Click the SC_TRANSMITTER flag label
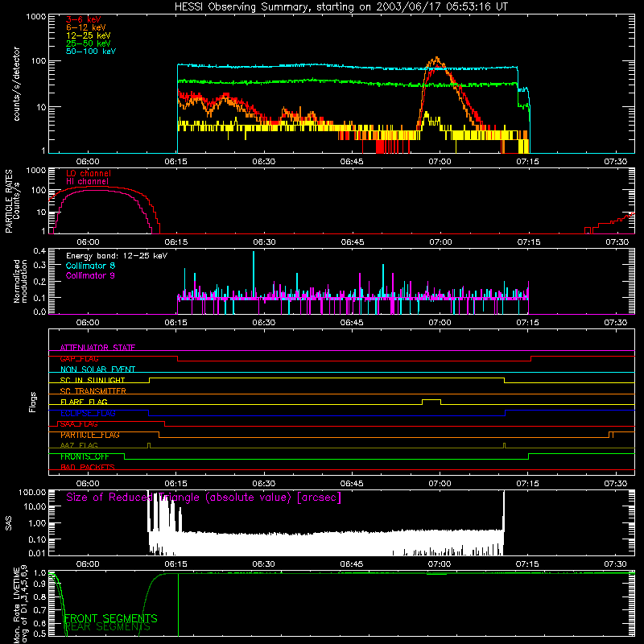644x644 pixels. coord(93,391)
